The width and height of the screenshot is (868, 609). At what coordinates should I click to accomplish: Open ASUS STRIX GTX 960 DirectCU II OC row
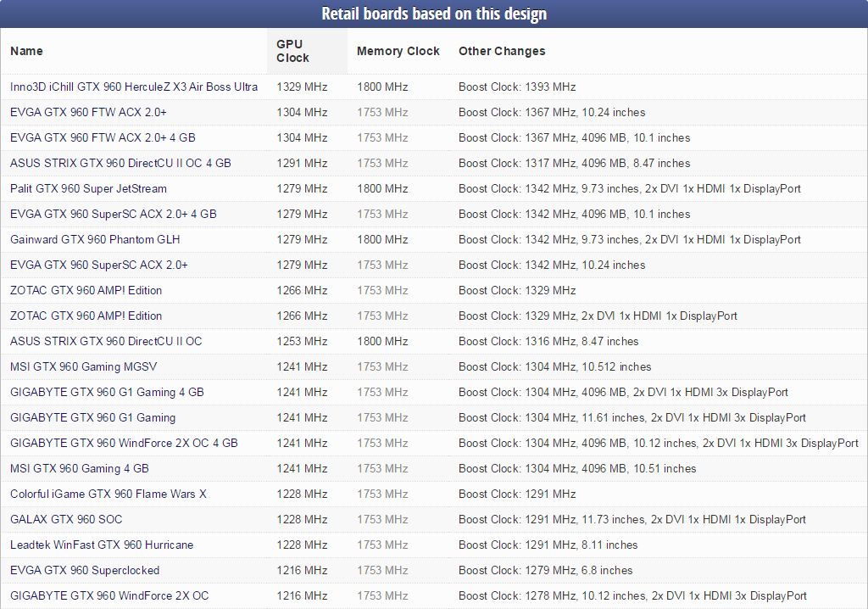[x=434, y=341]
